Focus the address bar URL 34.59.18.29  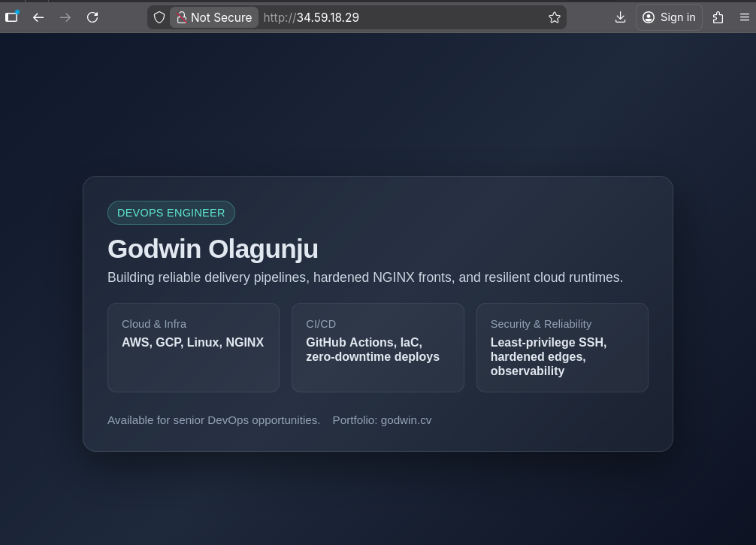tap(311, 17)
